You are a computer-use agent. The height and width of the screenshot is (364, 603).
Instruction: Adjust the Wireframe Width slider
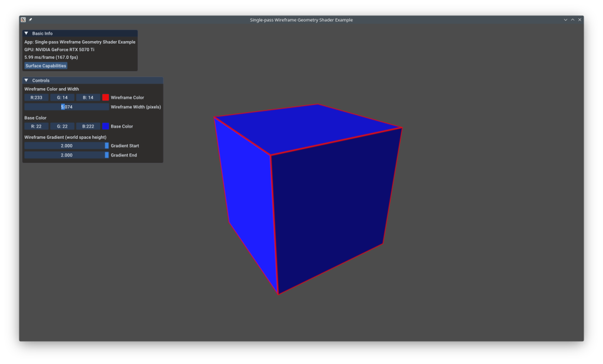(x=66, y=106)
